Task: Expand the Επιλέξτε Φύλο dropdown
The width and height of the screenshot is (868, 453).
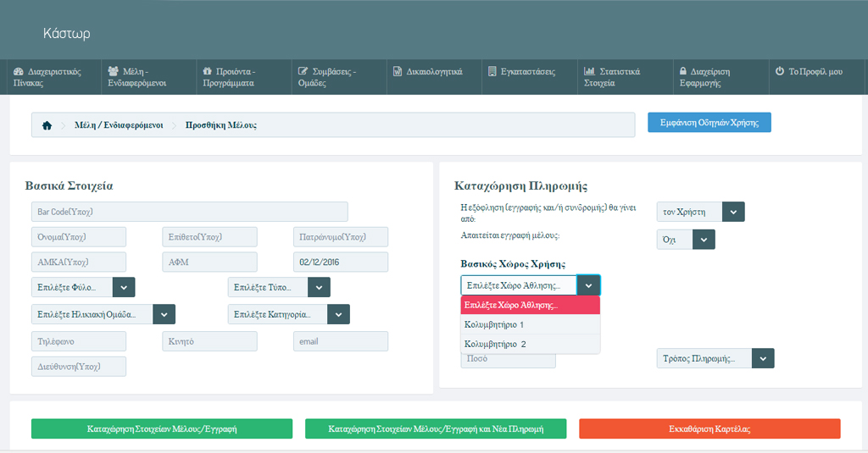Action: click(x=81, y=287)
